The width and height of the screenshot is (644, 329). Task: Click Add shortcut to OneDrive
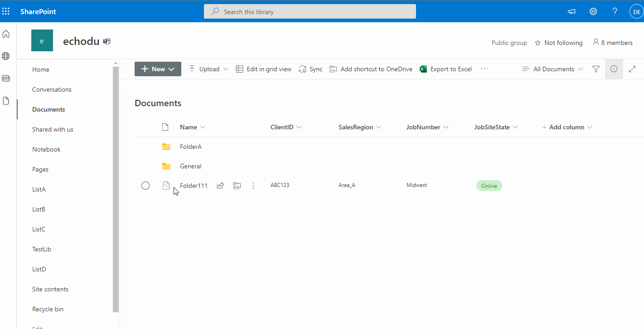(x=371, y=69)
